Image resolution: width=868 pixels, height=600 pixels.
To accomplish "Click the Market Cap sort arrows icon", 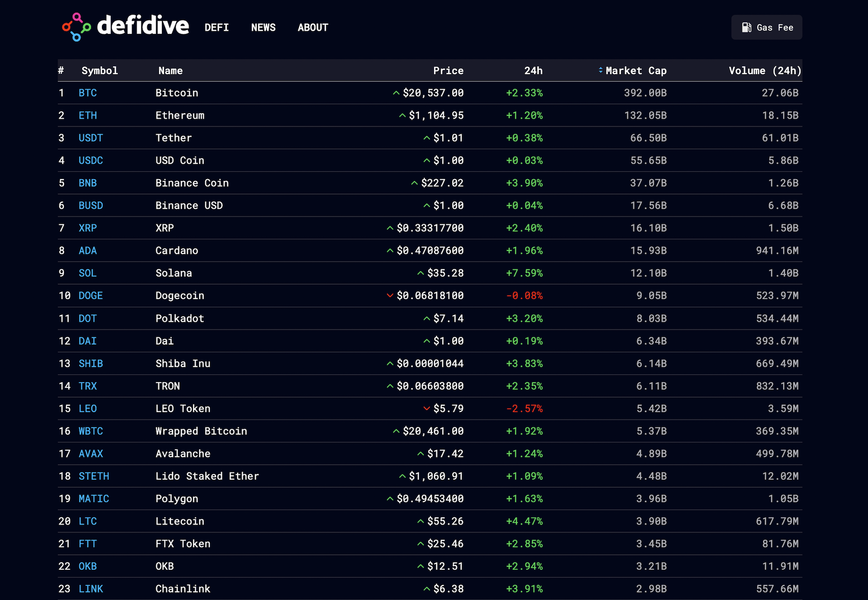I will click(601, 70).
